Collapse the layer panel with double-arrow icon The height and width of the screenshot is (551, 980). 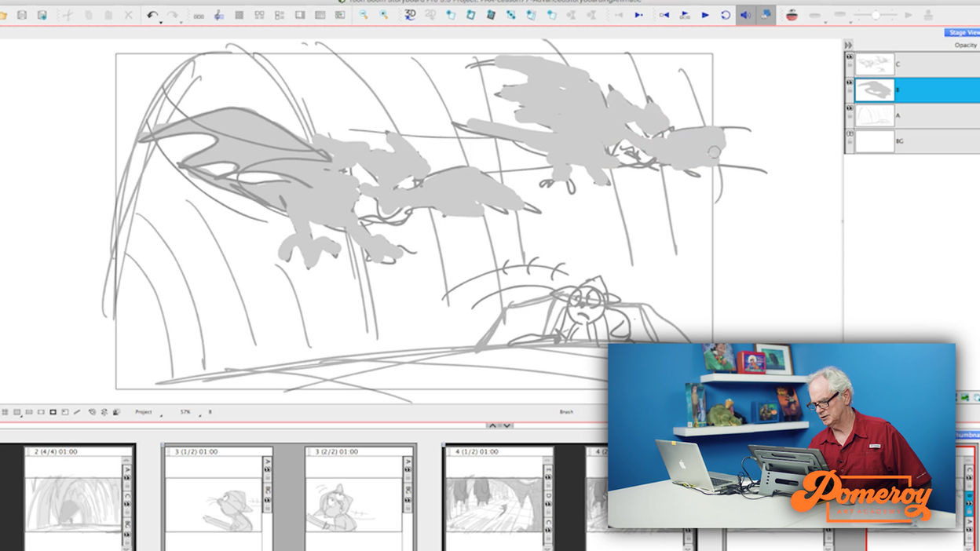848,45
